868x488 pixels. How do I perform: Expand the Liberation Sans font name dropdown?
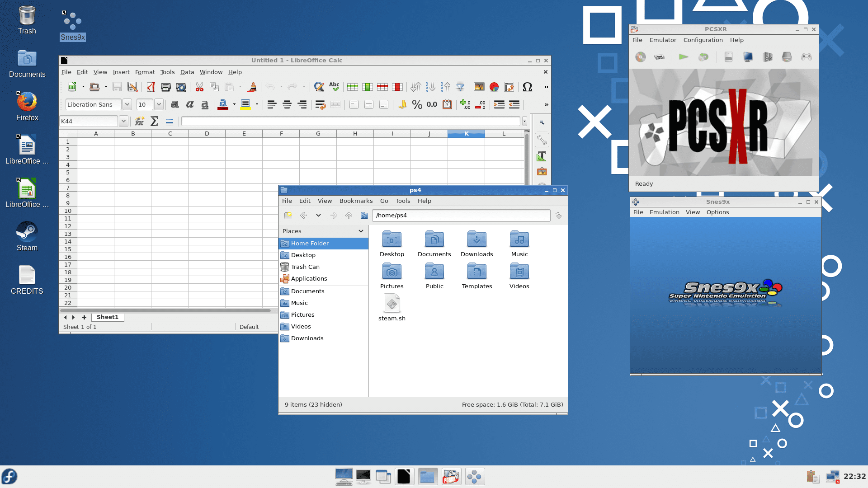(x=127, y=104)
